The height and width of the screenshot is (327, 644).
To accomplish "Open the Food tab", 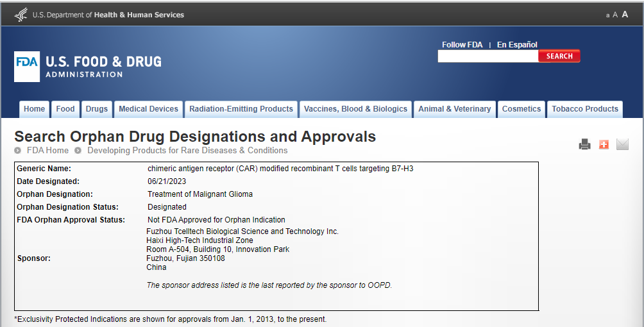I will 65,109.
